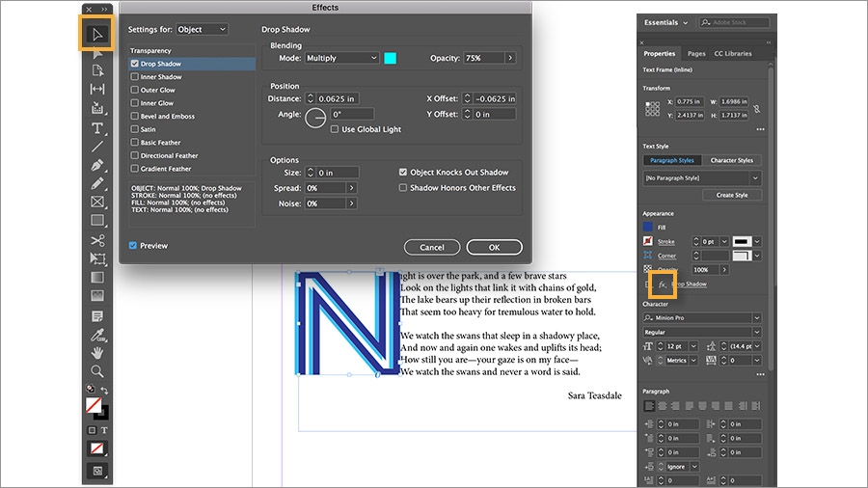The image size is (868, 488).
Task: Expand the Minion Pro font dropdown
Action: (x=702, y=318)
